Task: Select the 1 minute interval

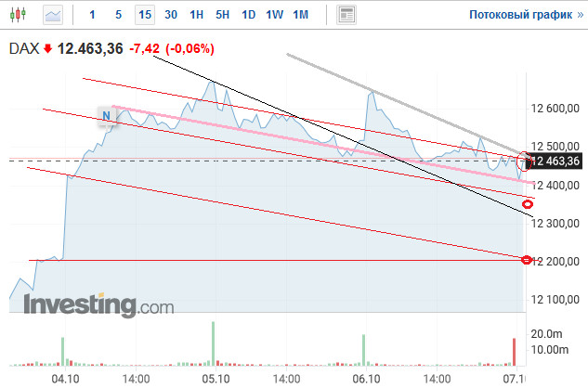Action: (92, 15)
